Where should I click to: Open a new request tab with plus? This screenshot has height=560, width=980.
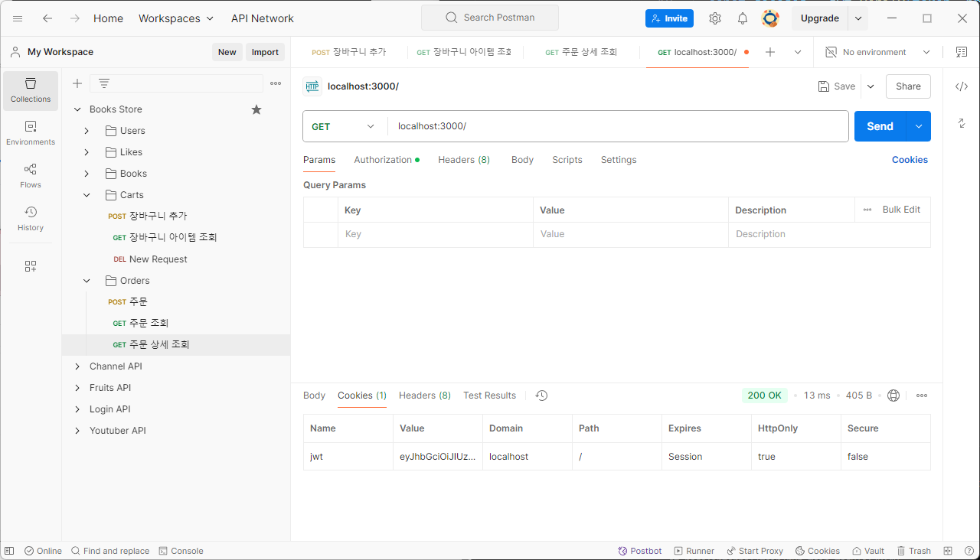click(x=770, y=52)
